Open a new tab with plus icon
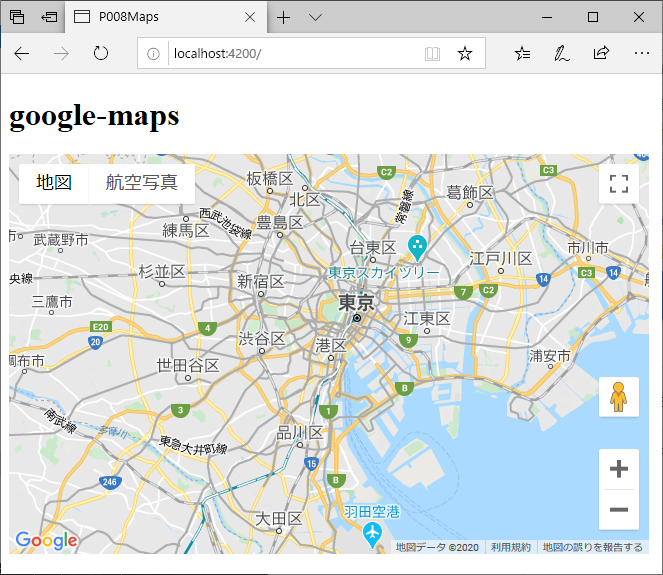 coord(283,17)
